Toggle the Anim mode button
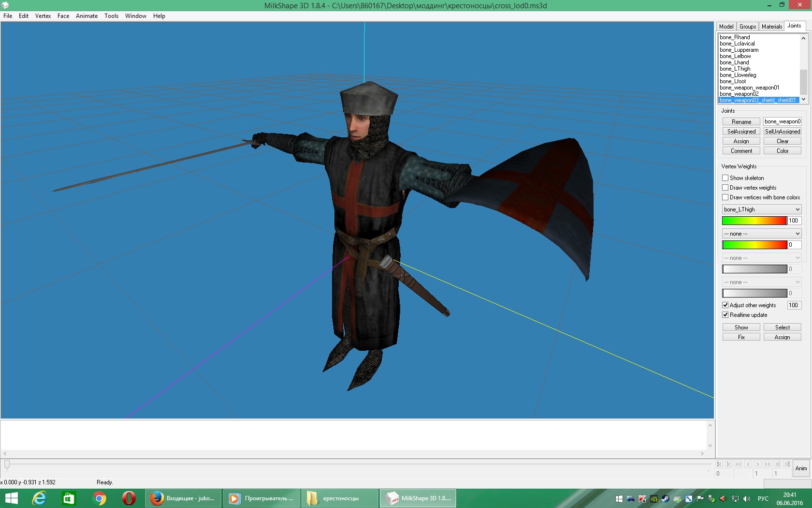The height and width of the screenshot is (508, 812). tap(801, 468)
